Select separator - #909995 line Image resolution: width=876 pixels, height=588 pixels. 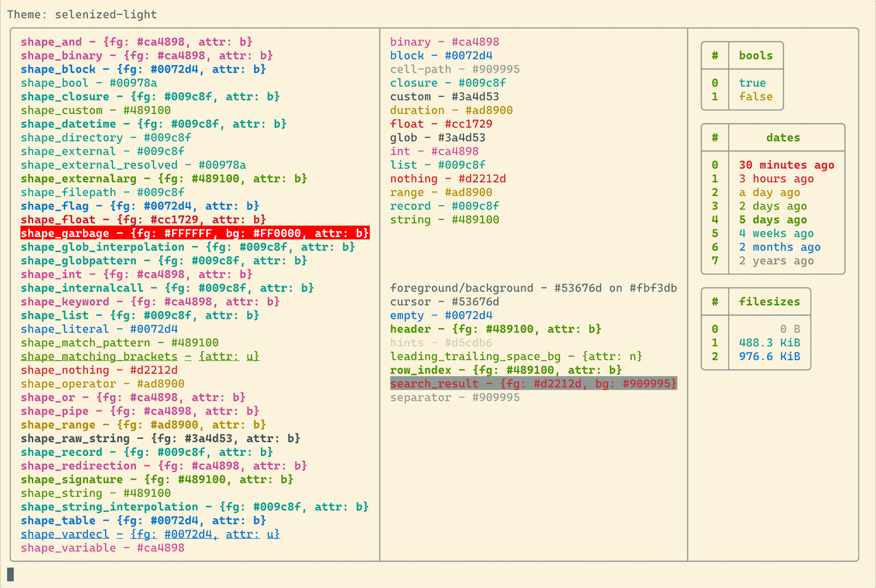pyautogui.click(x=455, y=398)
